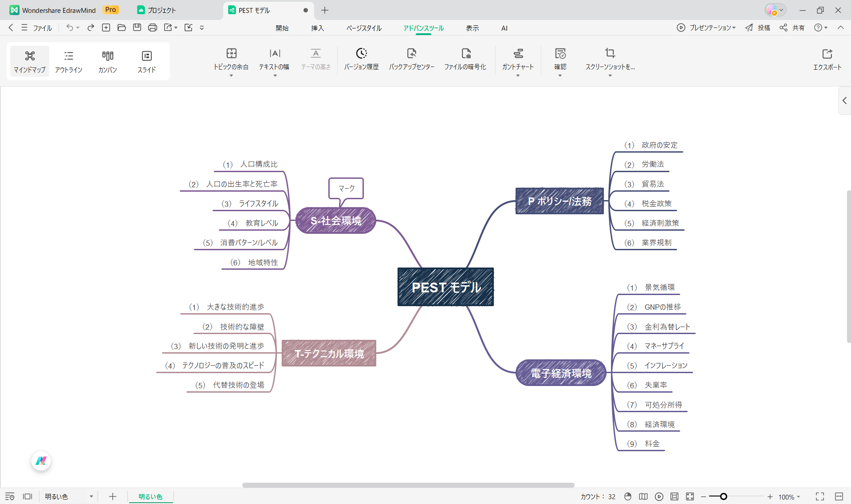This screenshot has height=504, width=851.
Task: Expand the right side panel arrow
Action: pyautogui.click(x=844, y=101)
